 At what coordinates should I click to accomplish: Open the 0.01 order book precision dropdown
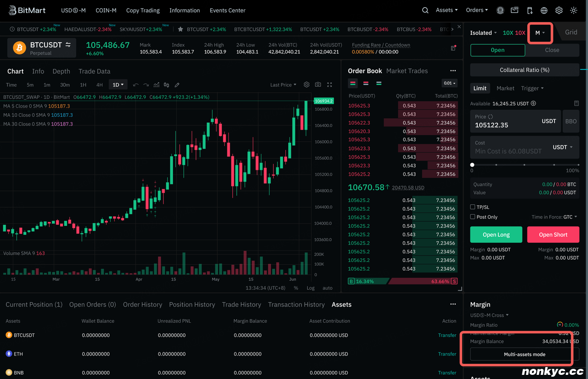449,83
